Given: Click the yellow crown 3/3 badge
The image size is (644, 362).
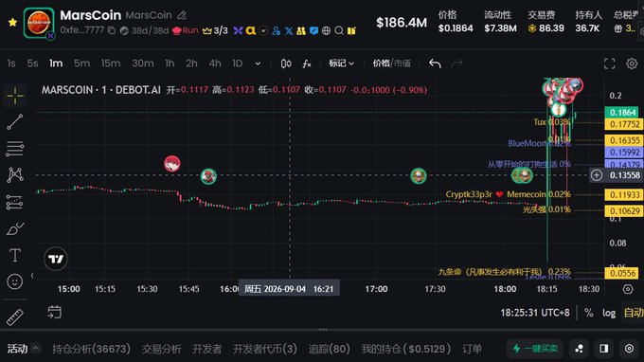Looking at the screenshot, I should [x=215, y=31].
